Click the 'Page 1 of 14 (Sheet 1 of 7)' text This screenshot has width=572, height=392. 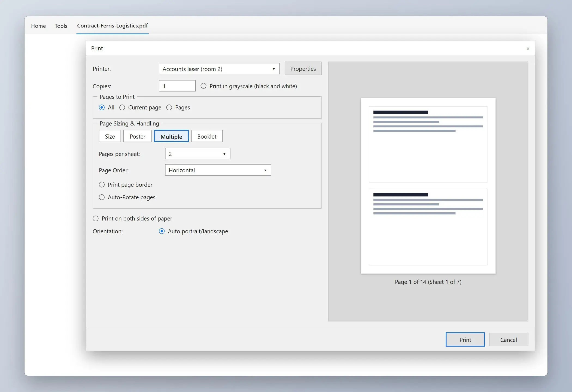[428, 282]
